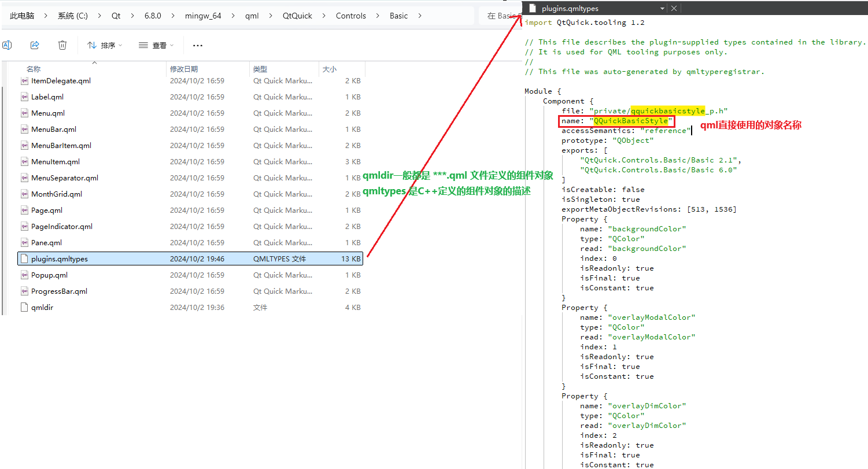Click the "overlayModalColor" name line in editor
868x469 pixels.
638,317
